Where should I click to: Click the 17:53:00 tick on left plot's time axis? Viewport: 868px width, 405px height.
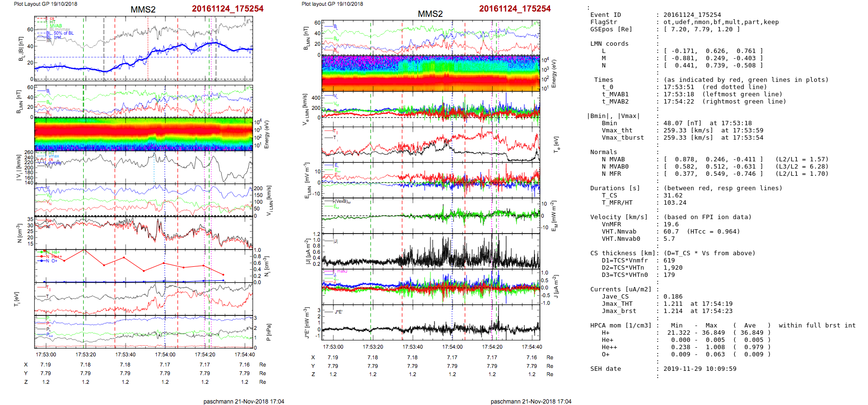[x=46, y=354]
